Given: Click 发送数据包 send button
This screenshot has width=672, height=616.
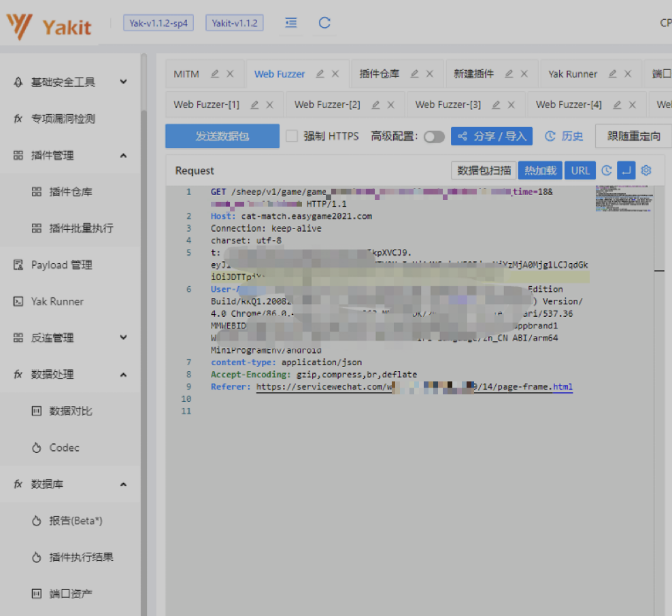Looking at the screenshot, I should pyautogui.click(x=222, y=136).
